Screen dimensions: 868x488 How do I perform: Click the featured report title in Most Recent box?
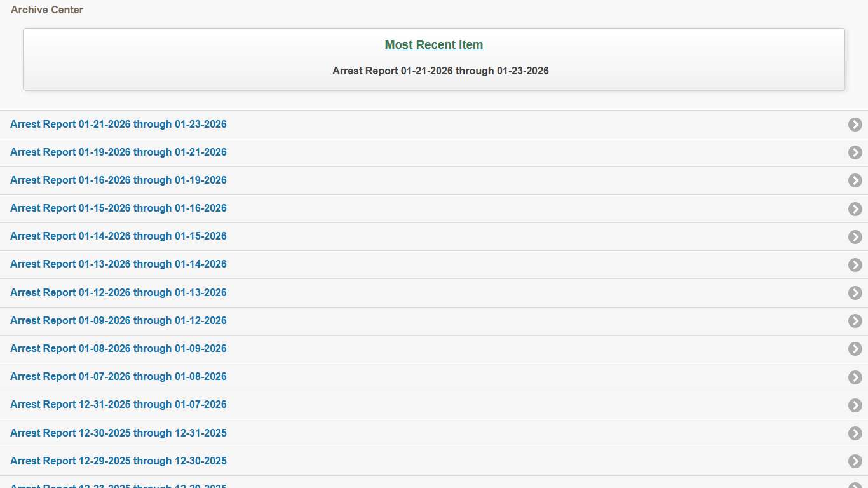pos(440,71)
